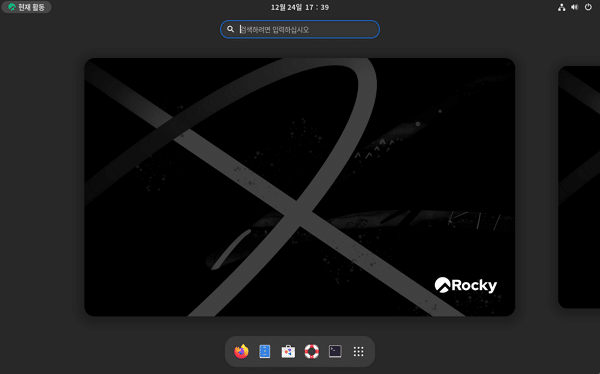Open the clock showing 12월 24일 17:39
Screen dimensions: 600x374
300,7
